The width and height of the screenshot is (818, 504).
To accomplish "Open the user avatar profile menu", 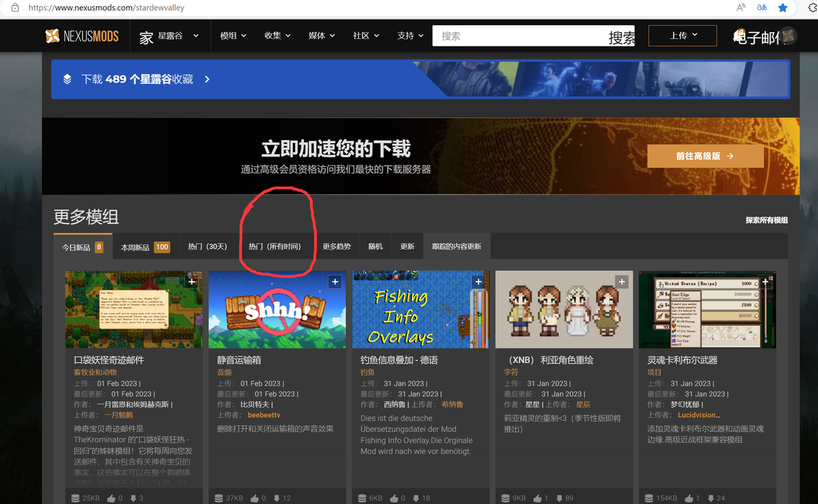I will pyautogui.click(x=788, y=36).
